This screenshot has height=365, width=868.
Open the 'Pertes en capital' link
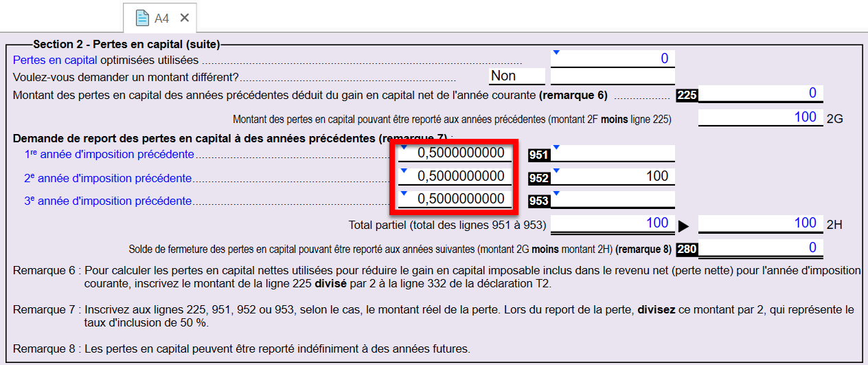coord(55,60)
